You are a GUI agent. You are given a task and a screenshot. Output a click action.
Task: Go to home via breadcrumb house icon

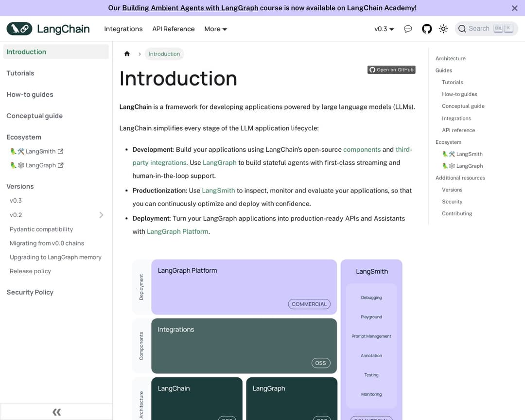pyautogui.click(x=127, y=54)
